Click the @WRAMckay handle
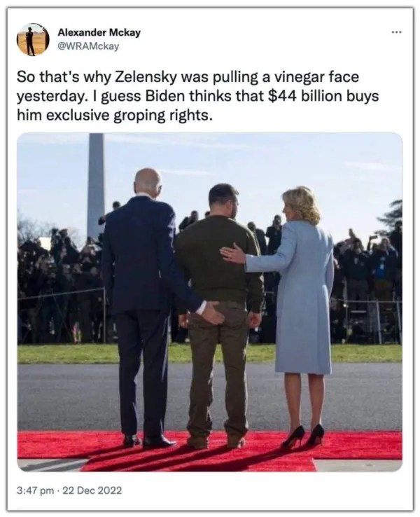Viewport: 420px width, 517px height. click(88, 46)
